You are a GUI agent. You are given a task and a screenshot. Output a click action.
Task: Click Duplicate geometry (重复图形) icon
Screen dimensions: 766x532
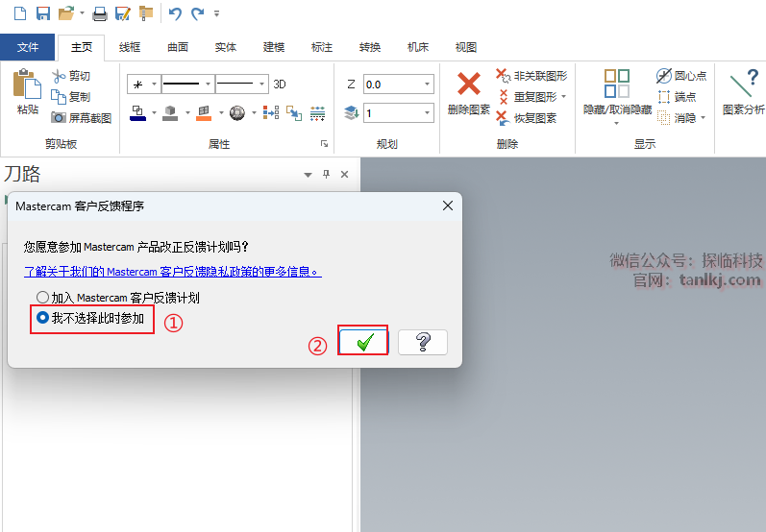click(x=504, y=97)
